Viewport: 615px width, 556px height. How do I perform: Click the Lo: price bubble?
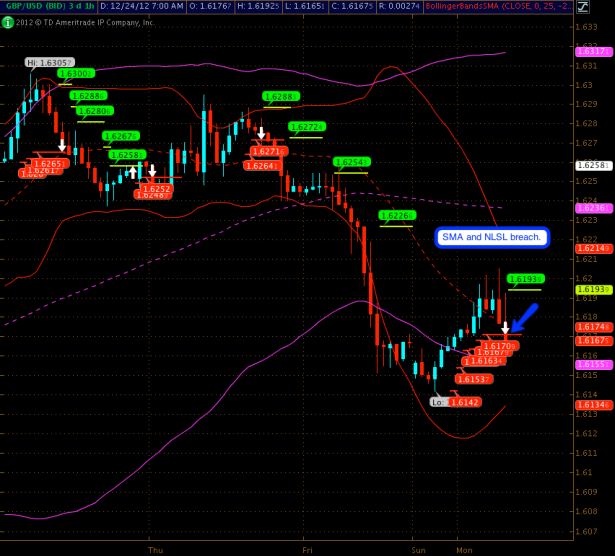pyautogui.click(x=438, y=402)
